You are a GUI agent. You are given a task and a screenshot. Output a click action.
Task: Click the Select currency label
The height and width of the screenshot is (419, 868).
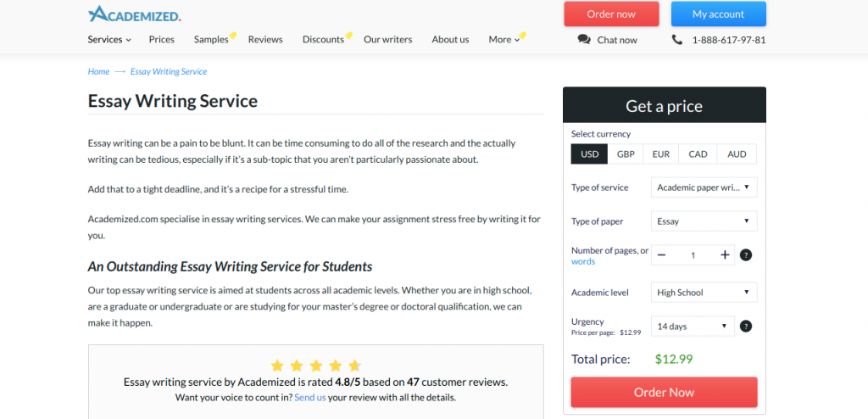click(601, 133)
